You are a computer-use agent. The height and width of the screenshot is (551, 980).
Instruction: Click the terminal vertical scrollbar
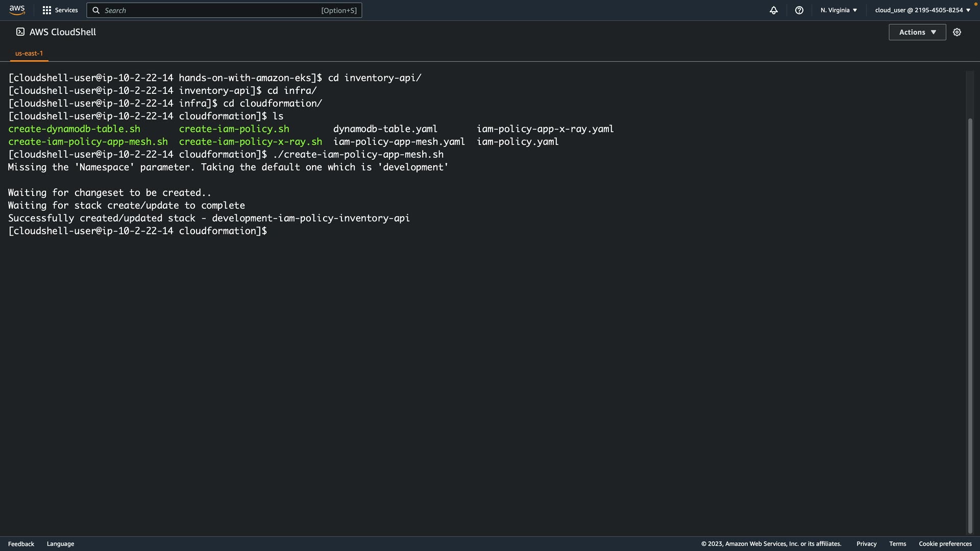(970, 327)
